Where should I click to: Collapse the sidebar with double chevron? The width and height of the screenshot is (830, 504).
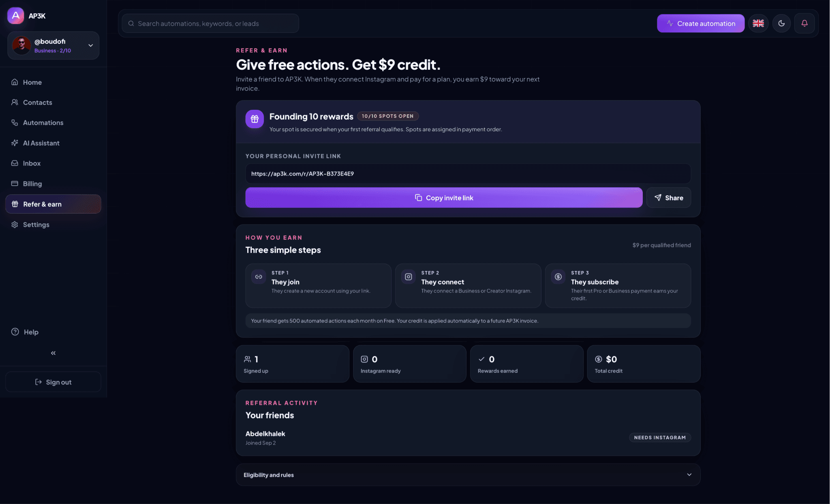(53, 353)
